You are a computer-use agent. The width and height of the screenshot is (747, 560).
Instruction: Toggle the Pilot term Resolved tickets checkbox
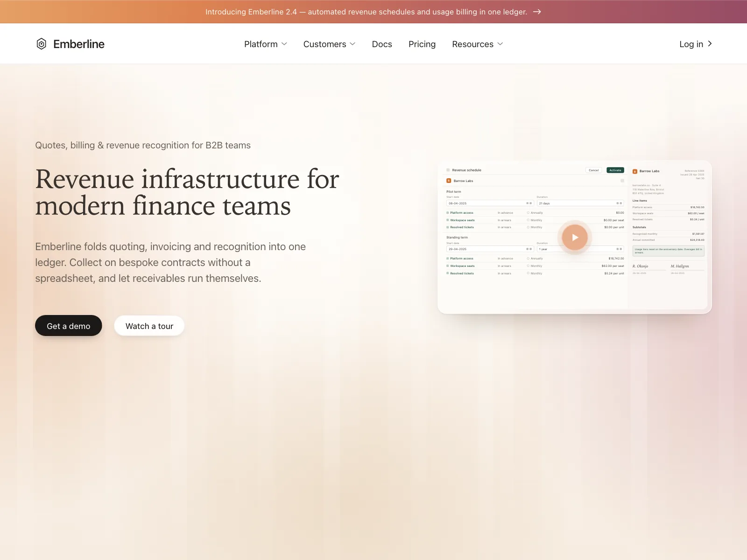[x=448, y=227]
